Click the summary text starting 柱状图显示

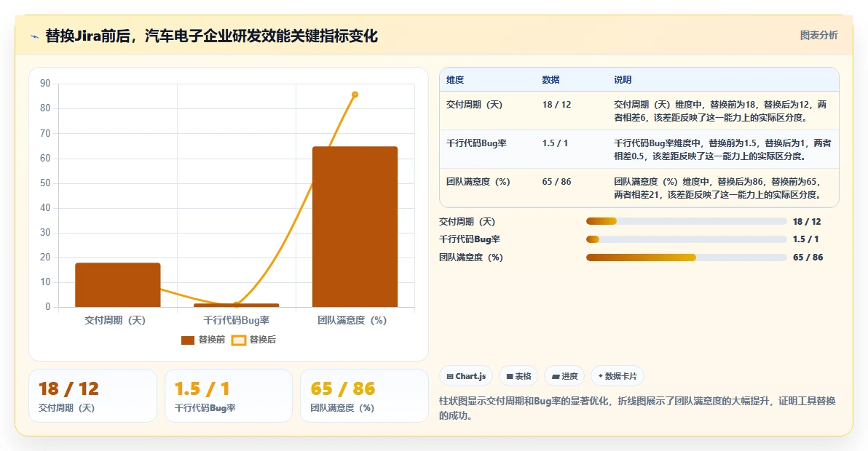(x=637, y=408)
